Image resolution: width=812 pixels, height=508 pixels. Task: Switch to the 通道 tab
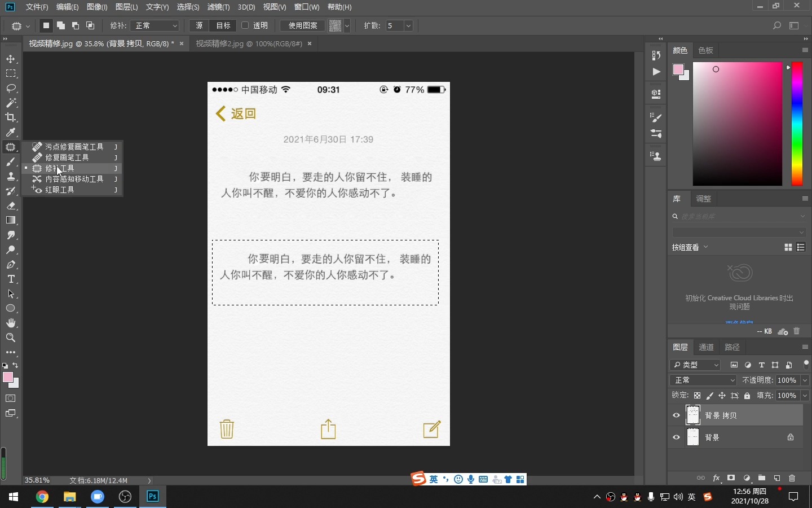707,347
